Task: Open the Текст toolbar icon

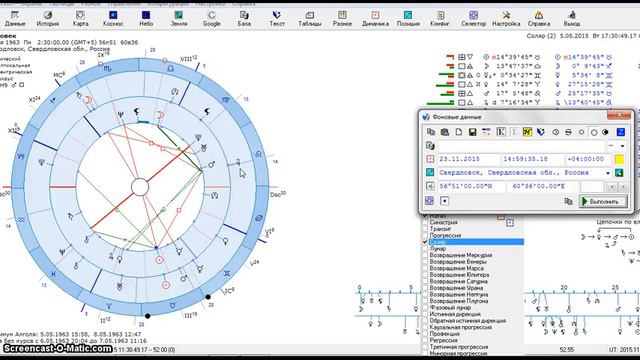Action: [277, 19]
